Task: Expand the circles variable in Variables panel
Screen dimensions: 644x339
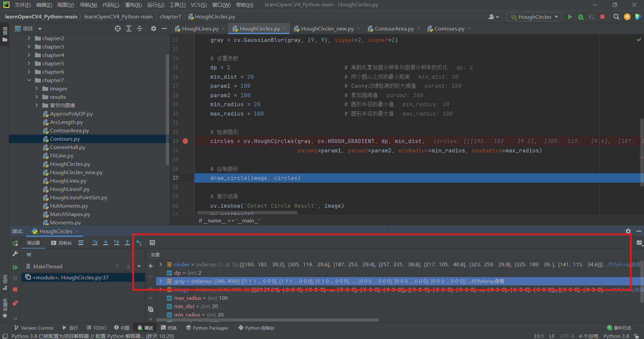Action: click(161, 265)
